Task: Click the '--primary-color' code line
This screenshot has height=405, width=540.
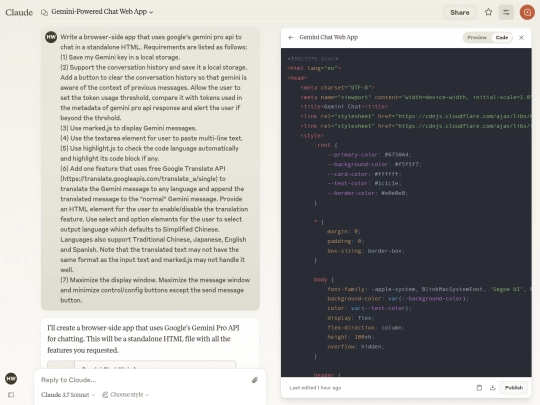Action: click(x=369, y=155)
